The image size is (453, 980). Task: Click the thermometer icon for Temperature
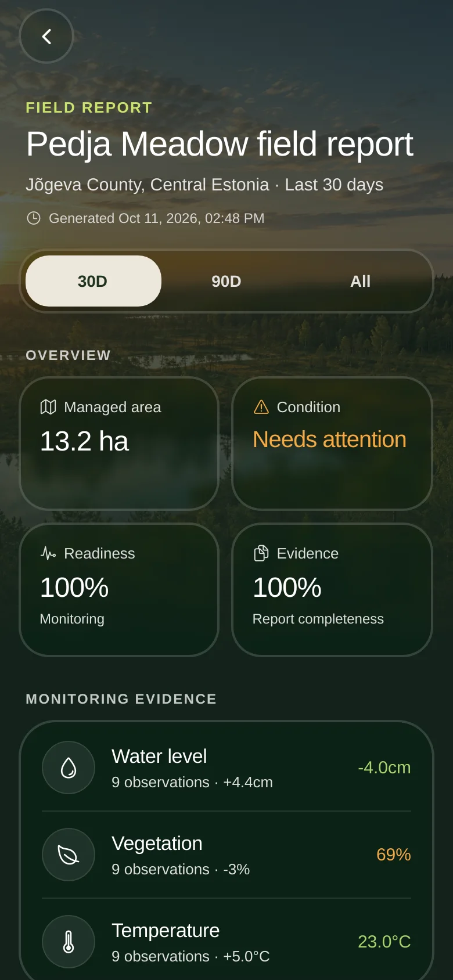point(69,942)
